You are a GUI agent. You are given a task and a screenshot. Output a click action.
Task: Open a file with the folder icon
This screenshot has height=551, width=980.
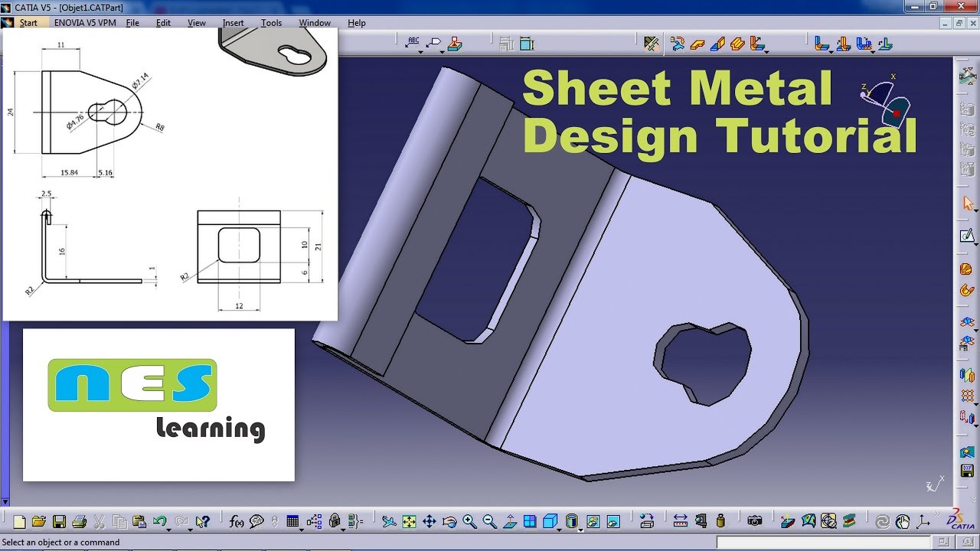[39, 522]
